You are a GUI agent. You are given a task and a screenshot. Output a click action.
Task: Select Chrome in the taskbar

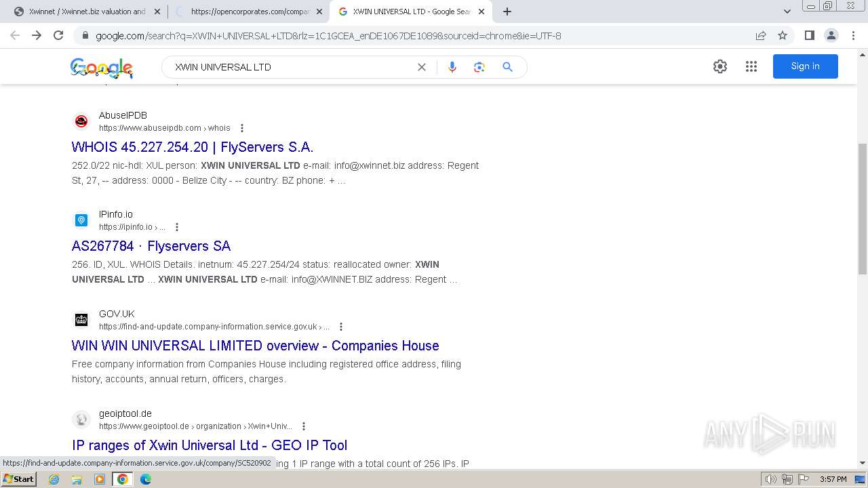[x=122, y=479]
